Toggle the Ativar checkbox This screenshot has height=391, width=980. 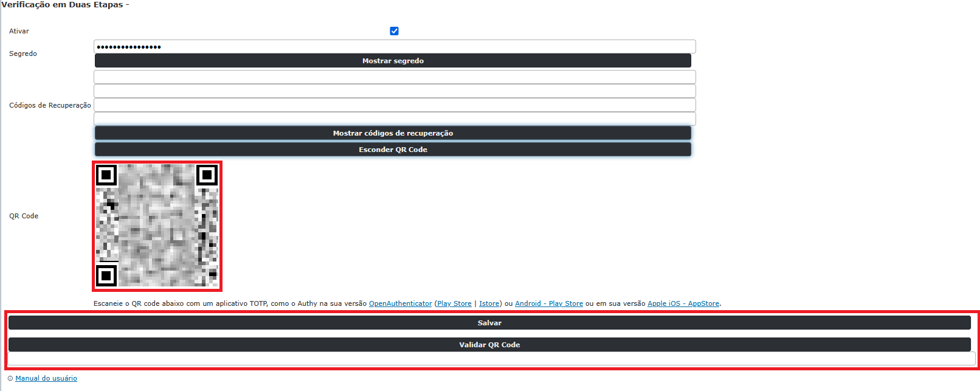394,31
